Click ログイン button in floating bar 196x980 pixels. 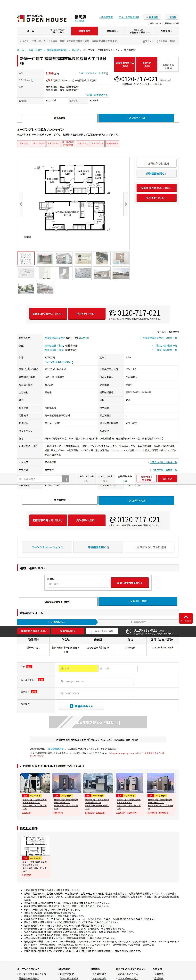[x=167, y=479]
